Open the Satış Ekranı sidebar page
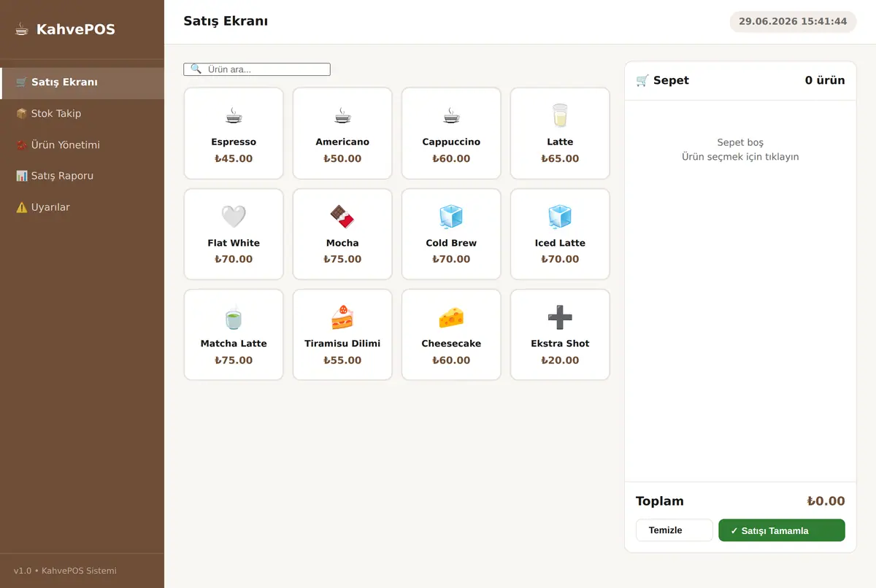Viewport: 876px width, 588px height. pyautogui.click(x=82, y=82)
